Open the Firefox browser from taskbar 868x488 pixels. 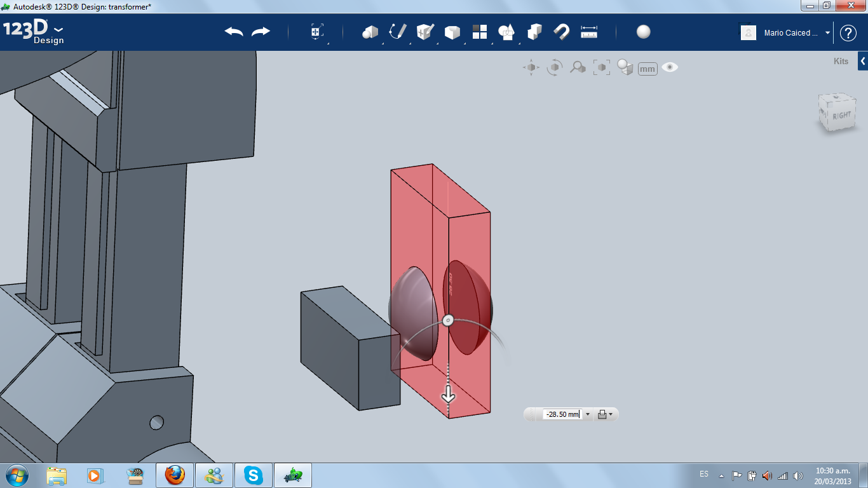pyautogui.click(x=175, y=475)
